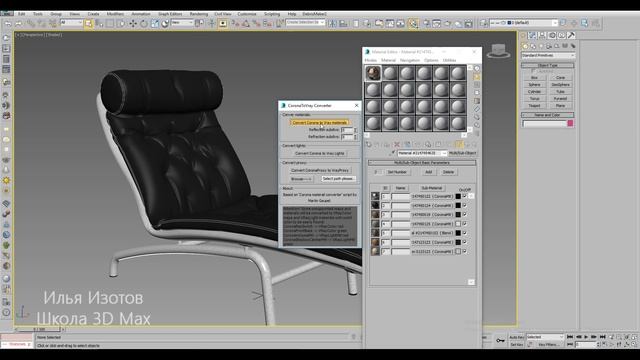Click the object name input field
Image resolution: width=640 pixels, height=360 pixels.
click(544, 123)
